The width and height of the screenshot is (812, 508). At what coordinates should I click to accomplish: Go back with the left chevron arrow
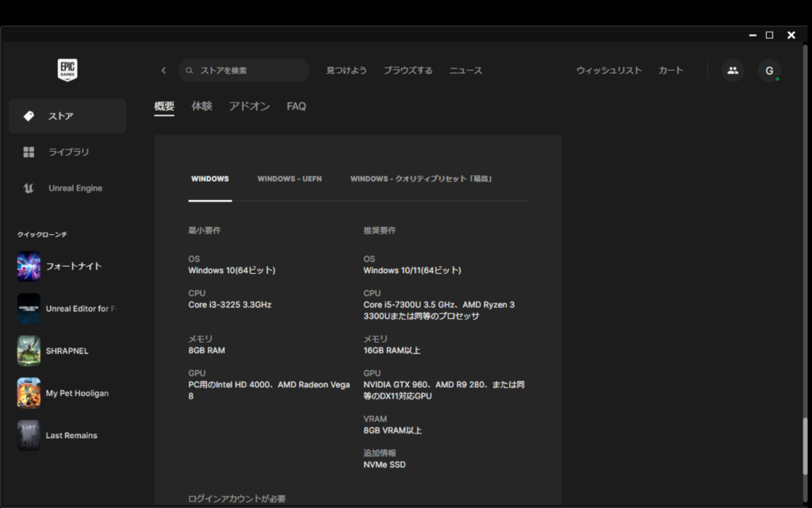point(163,71)
